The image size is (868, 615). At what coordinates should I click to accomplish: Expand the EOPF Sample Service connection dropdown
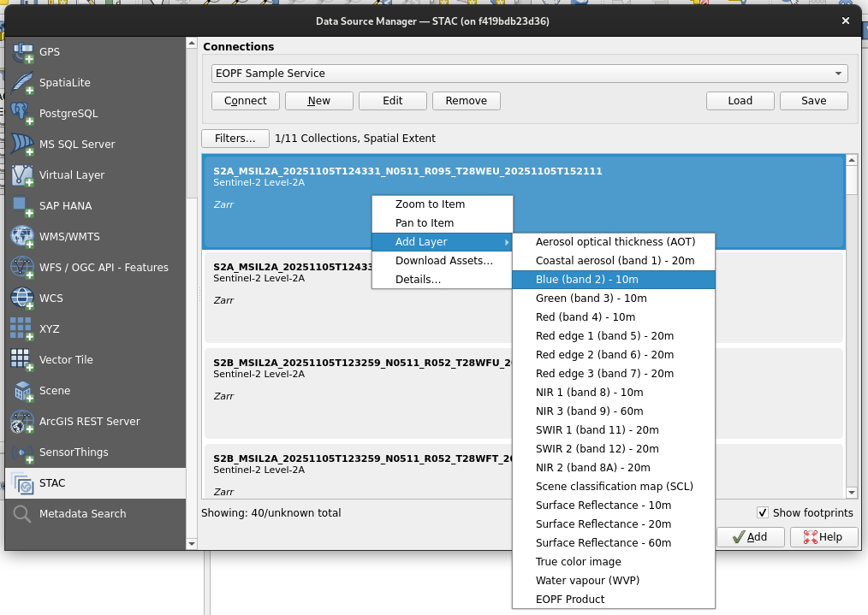[838, 74]
